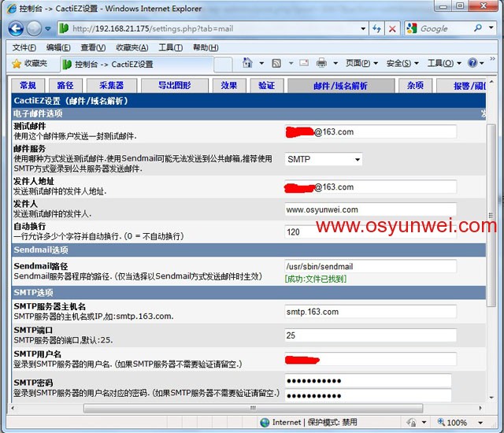Open the 工具(O) toolbar menu
Viewport: 504px width, 433px height.
pyautogui.click(x=444, y=63)
